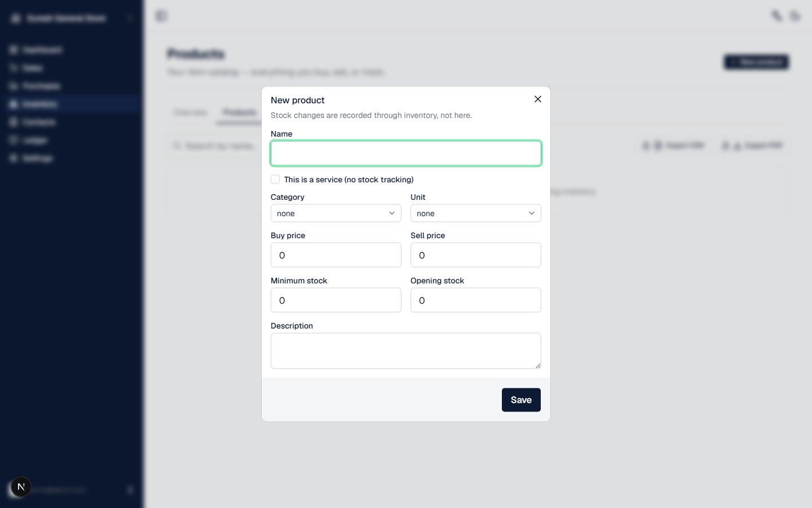Expand the Category dropdown
Image resolution: width=812 pixels, height=508 pixels.
pyautogui.click(x=336, y=213)
